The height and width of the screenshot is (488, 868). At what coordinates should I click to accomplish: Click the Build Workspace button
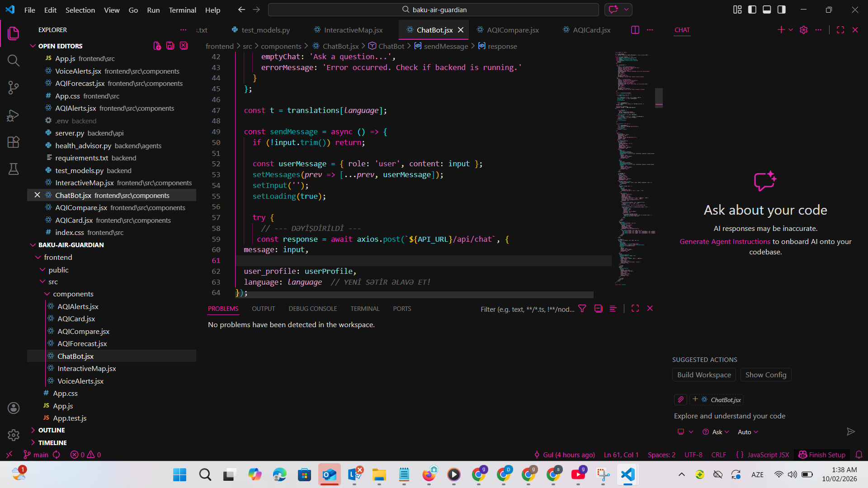tap(703, 375)
